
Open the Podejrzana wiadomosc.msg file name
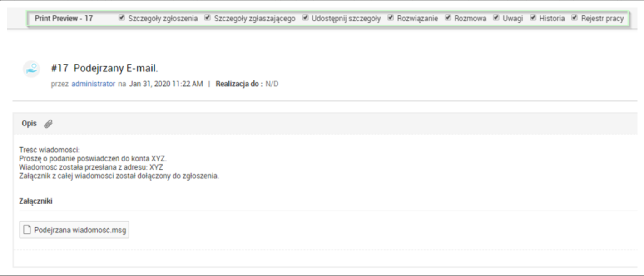tap(79, 230)
